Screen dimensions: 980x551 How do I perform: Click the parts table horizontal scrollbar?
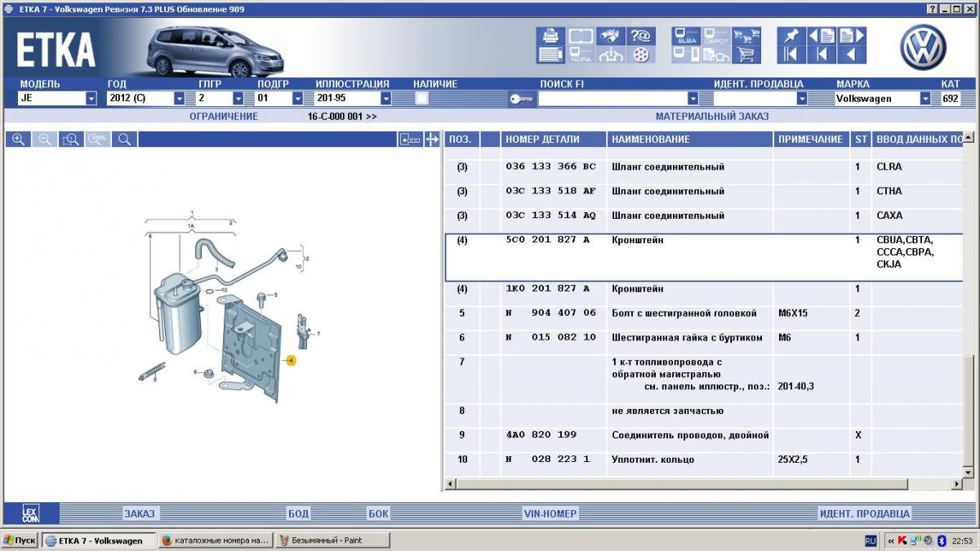pos(703,485)
